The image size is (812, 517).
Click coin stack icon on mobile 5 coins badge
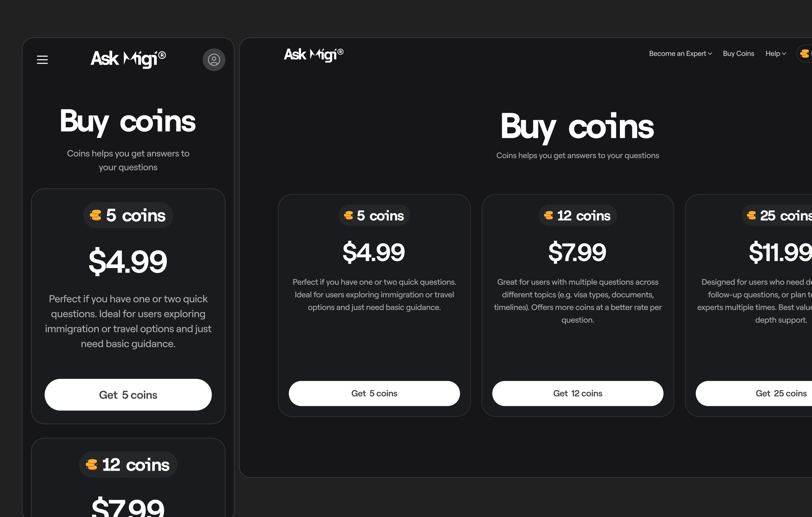click(x=95, y=215)
